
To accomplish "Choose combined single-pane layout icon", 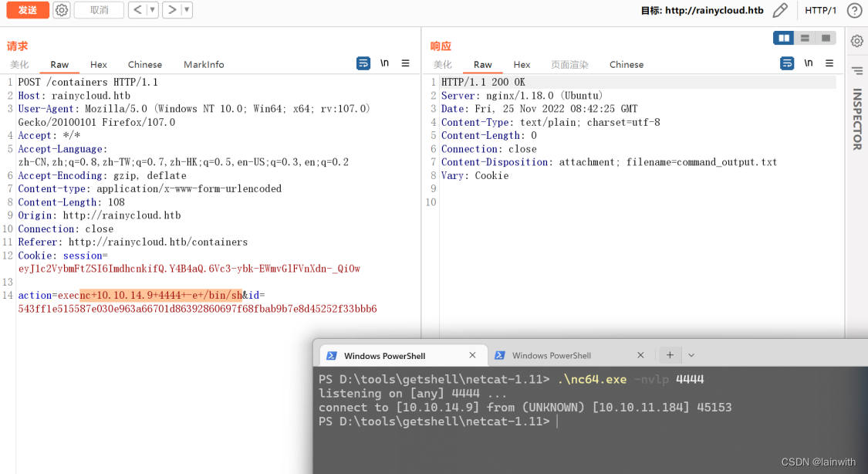I will point(826,38).
